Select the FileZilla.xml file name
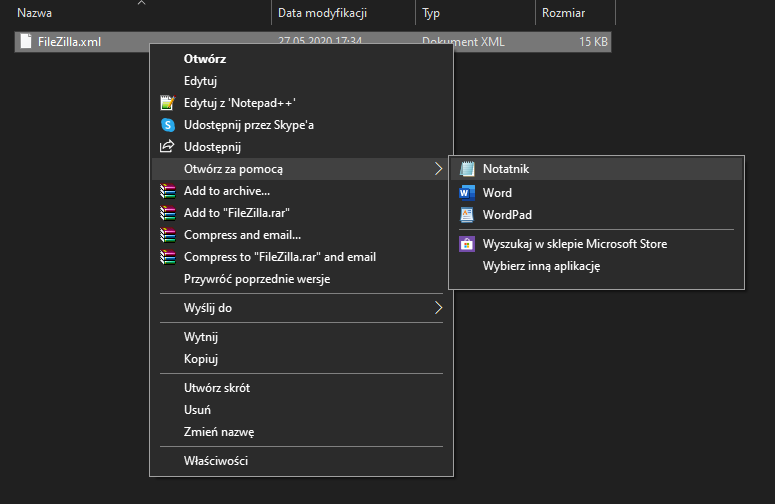 69,42
